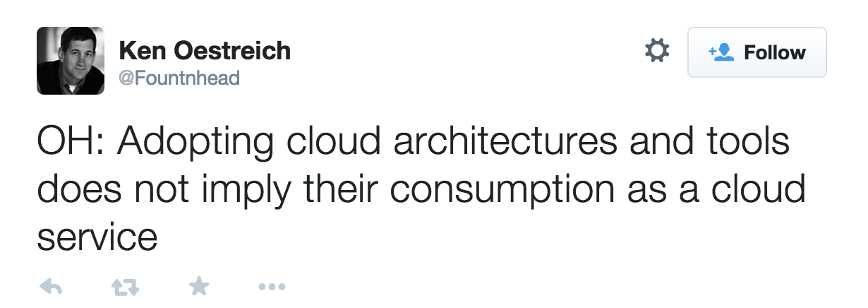Image resolution: width=868 pixels, height=308 pixels.
Task: Open Ken Oestreich's profile photo
Action: pyautogui.click(x=71, y=61)
